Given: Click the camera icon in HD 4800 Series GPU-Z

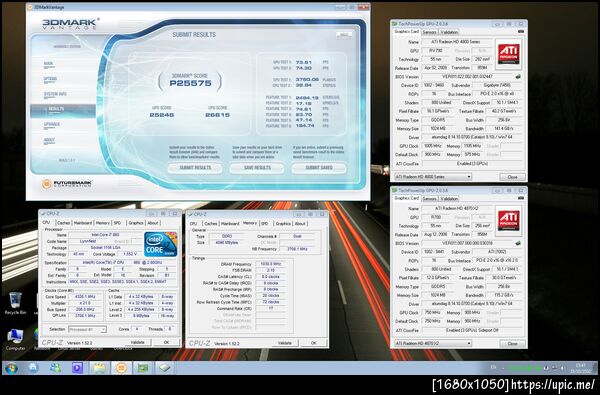Looking at the screenshot, I should (x=520, y=31).
